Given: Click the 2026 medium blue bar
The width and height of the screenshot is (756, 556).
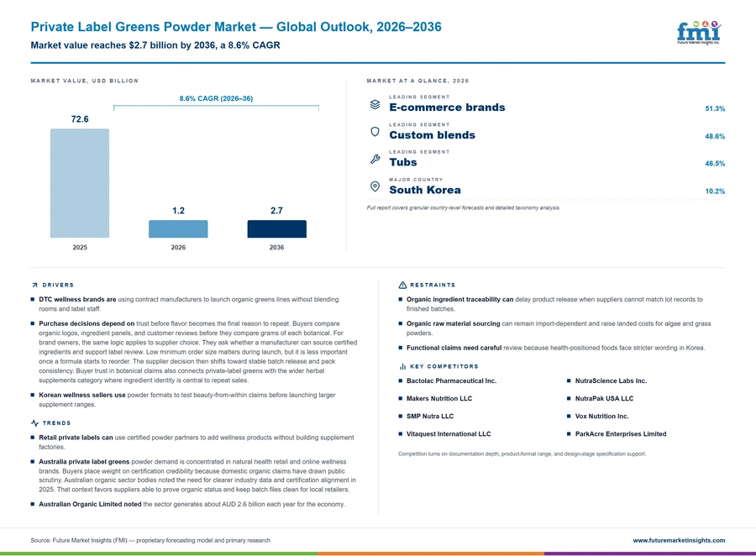Looking at the screenshot, I should click(178, 229).
